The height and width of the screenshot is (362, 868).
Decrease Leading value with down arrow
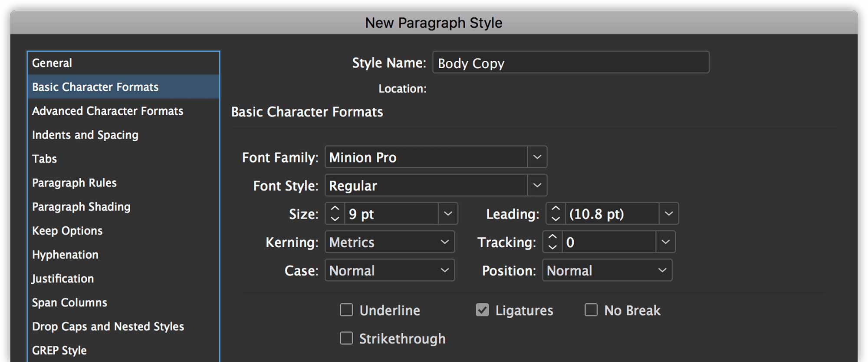pyautogui.click(x=556, y=219)
